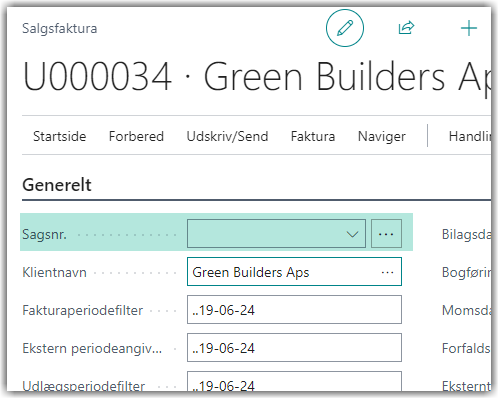Click the pencil edit icon

point(345,28)
